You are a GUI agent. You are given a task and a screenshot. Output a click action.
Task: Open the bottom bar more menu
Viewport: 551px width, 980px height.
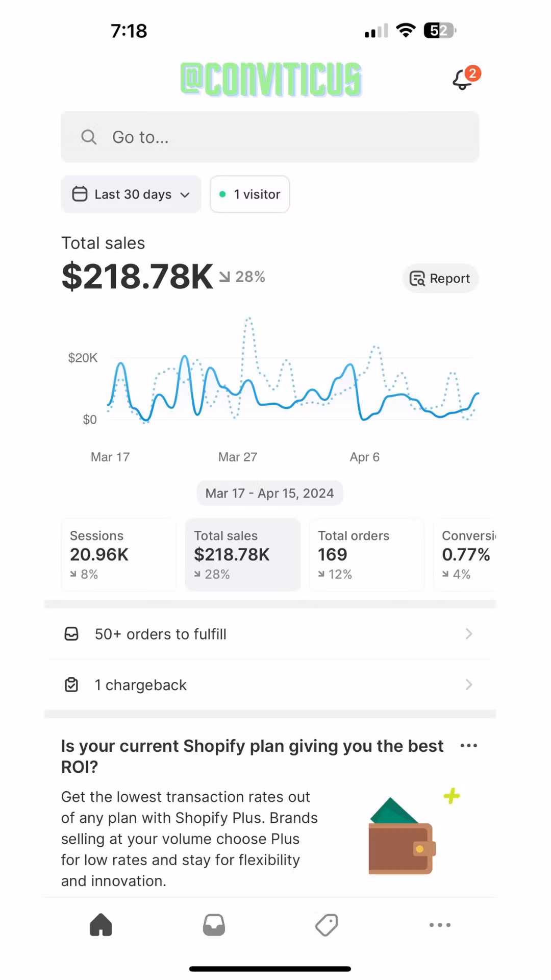pyautogui.click(x=440, y=925)
